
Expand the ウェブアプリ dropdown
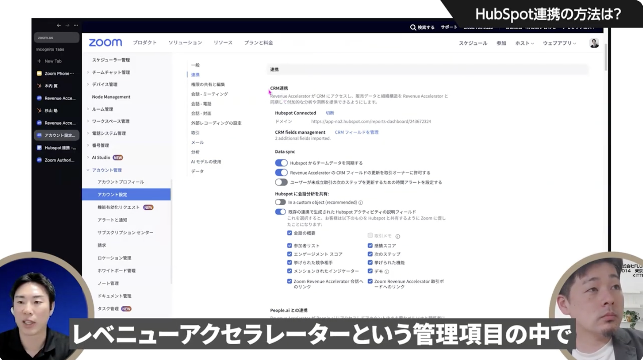point(559,43)
